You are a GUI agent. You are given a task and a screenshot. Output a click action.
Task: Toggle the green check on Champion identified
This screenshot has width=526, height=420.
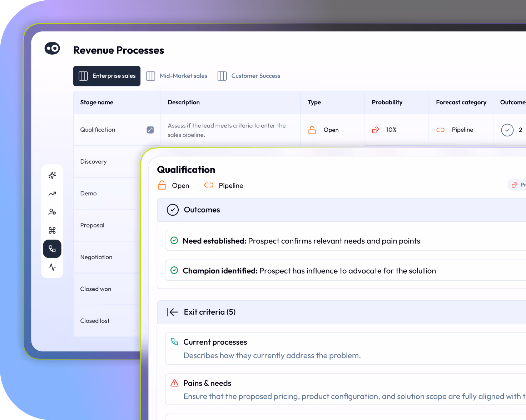(x=174, y=270)
